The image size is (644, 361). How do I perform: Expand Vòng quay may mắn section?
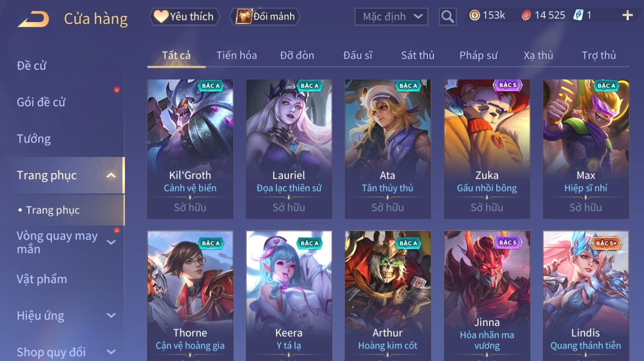tap(111, 242)
